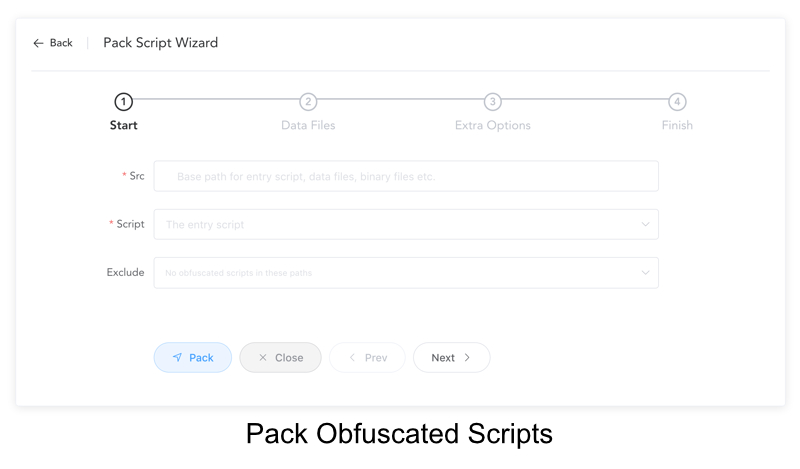Click the paper plane Pack icon

coord(177,357)
